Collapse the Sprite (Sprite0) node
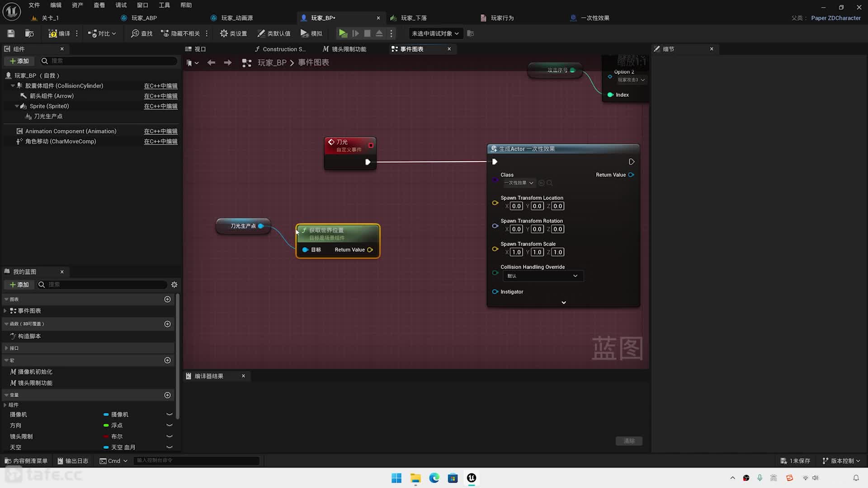 click(17, 106)
